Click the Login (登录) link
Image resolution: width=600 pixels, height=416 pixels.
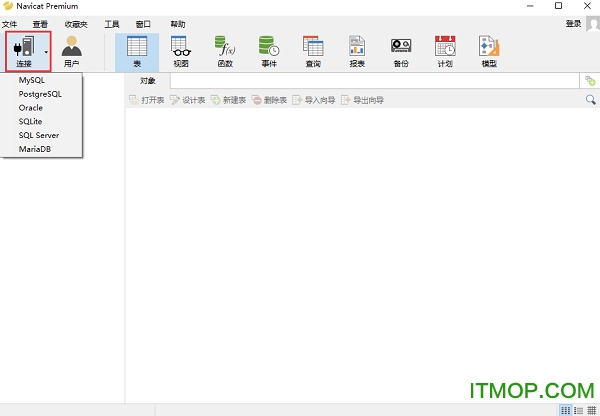coord(573,23)
